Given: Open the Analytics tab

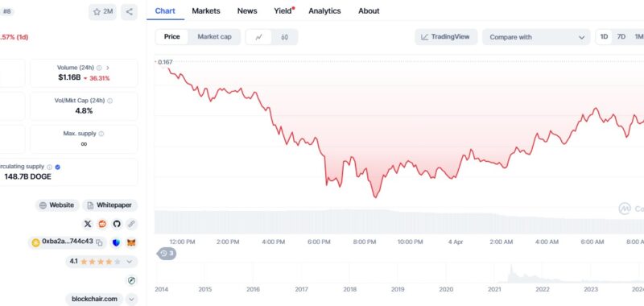Looking at the screenshot, I should 324,11.
